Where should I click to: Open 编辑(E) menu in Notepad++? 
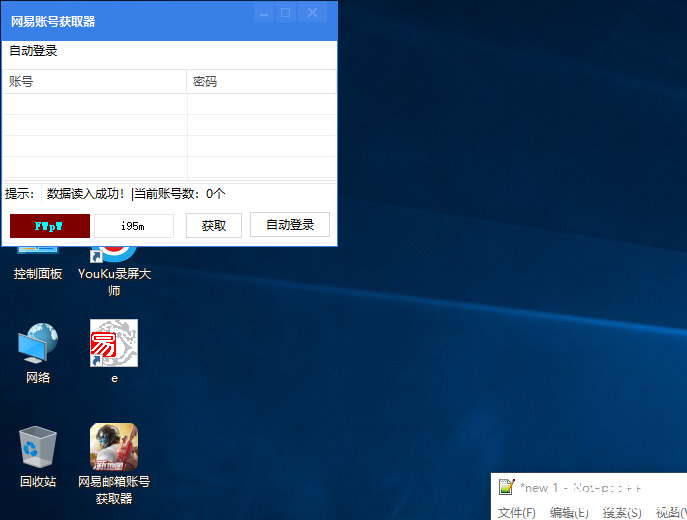point(569,512)
